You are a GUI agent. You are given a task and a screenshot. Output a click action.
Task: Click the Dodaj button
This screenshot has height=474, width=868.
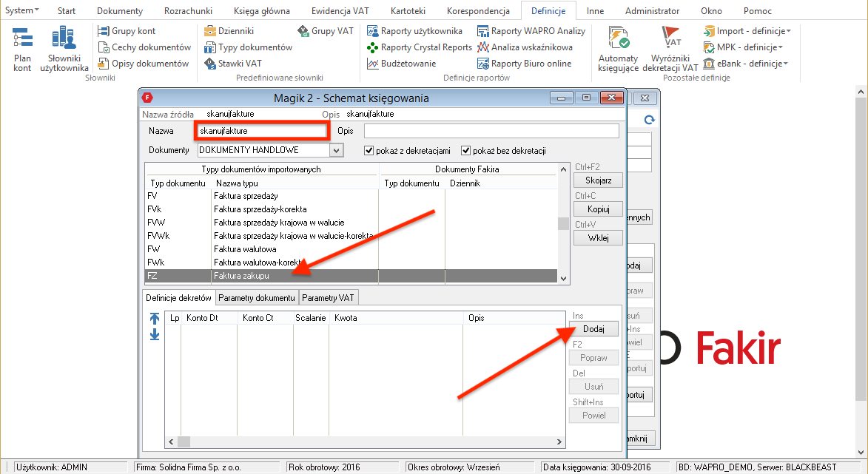pos(595,330)
